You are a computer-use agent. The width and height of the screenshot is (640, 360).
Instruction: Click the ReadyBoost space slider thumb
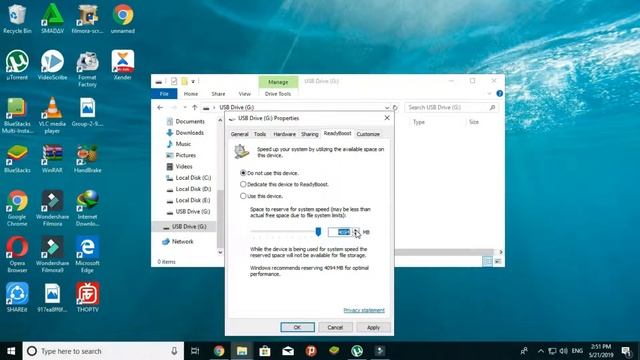tap(318, 232)
